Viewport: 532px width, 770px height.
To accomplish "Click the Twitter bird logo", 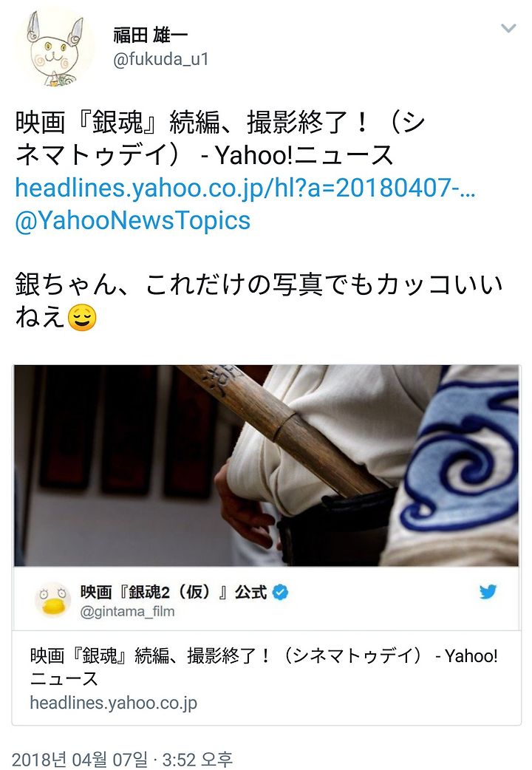I will 488,592.
